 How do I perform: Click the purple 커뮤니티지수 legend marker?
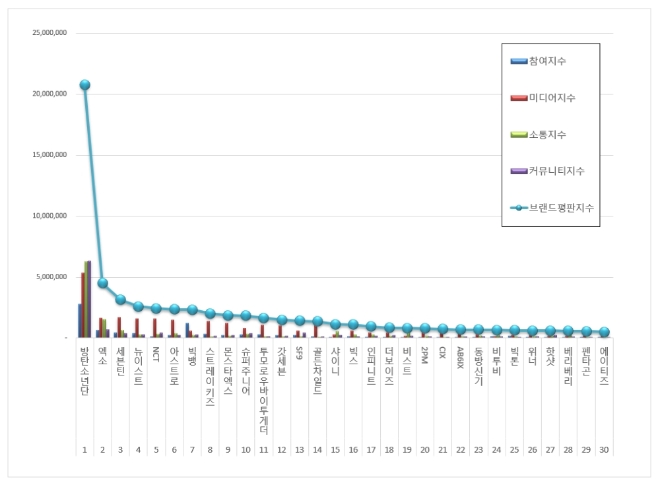[519, 171]
